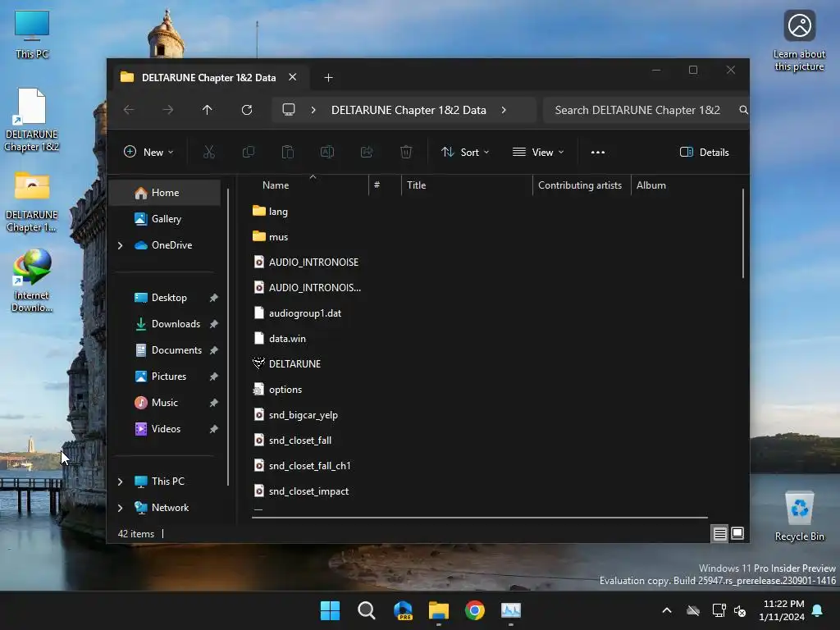Open the Sort dropdown
This screenshot has height=630, width=840.
[464, 152]
